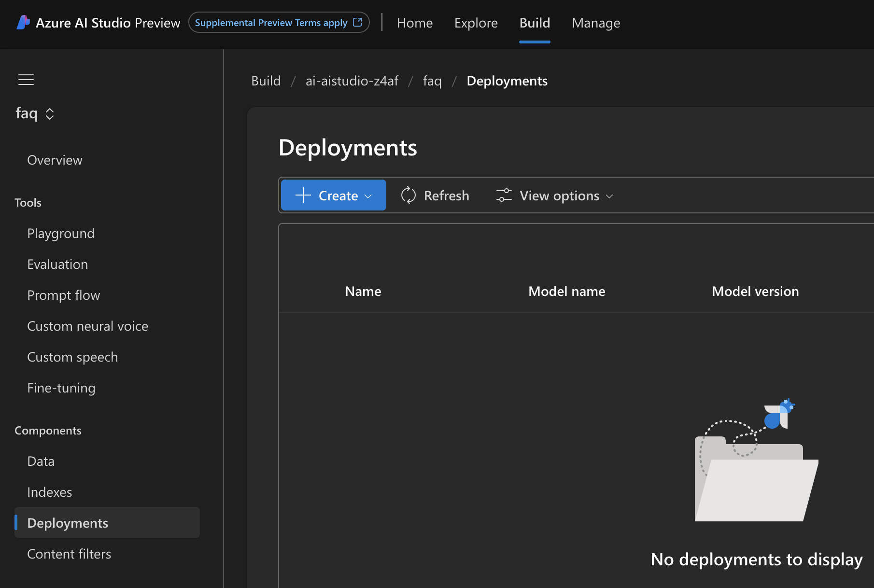The height and width of the screenshot is (588, 874).
Task: Click the View options button label
Action: click(x=559, y=196)
